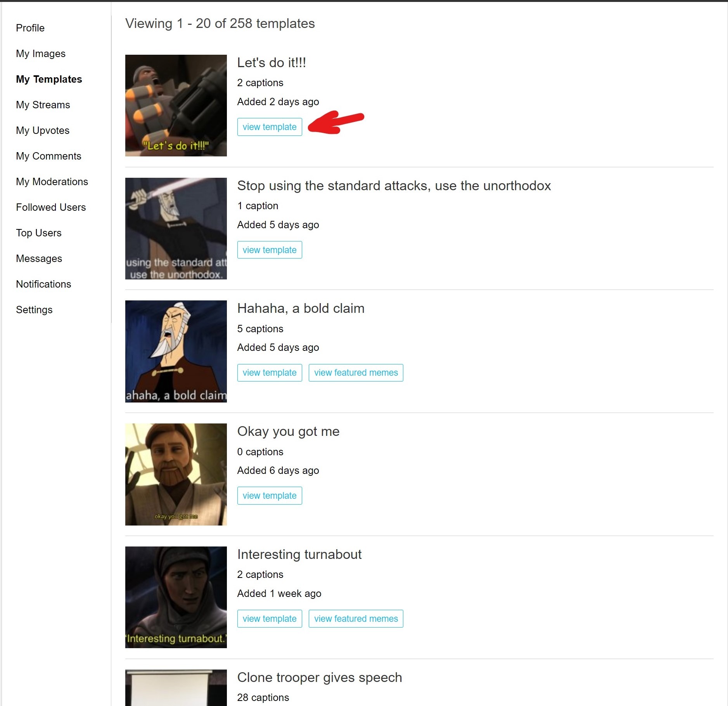The width and height of the screenshot is (728, 706).
Task: Open Settings in sidebar
Action: (x=34, y=310)
